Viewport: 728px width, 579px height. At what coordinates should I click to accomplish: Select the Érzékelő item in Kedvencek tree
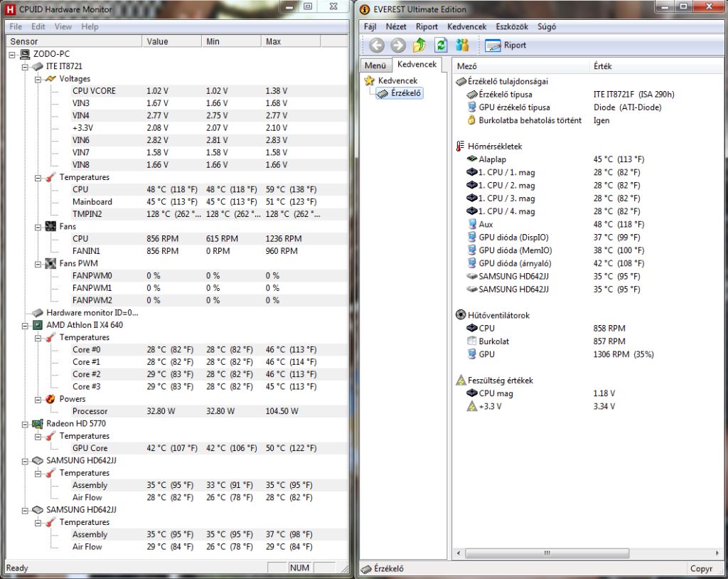[x=400, y=93]
